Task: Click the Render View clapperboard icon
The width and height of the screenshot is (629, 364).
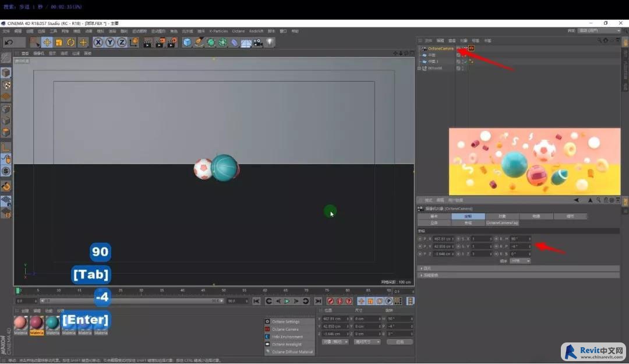Action: click(x=147, y=42)
